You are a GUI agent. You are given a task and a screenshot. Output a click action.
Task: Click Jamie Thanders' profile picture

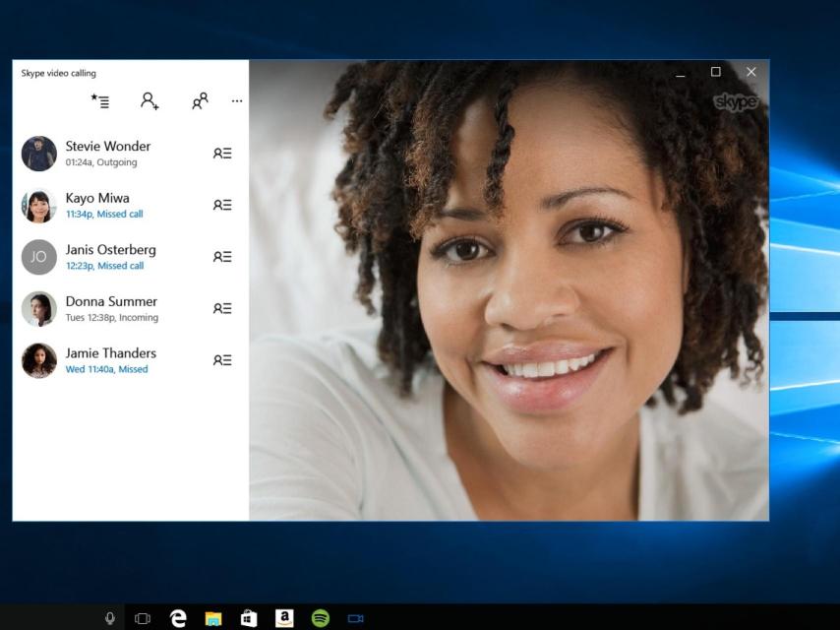(x=38, y=359)
